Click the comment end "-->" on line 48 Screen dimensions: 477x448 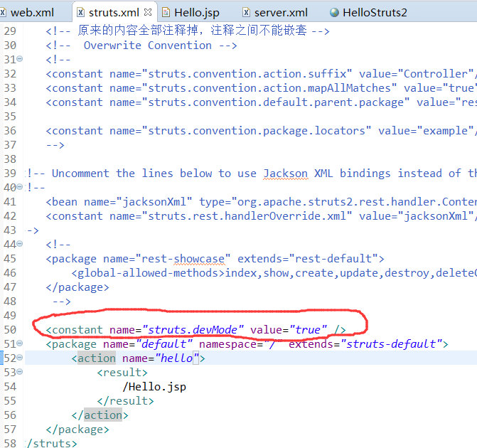pos(61,302)
